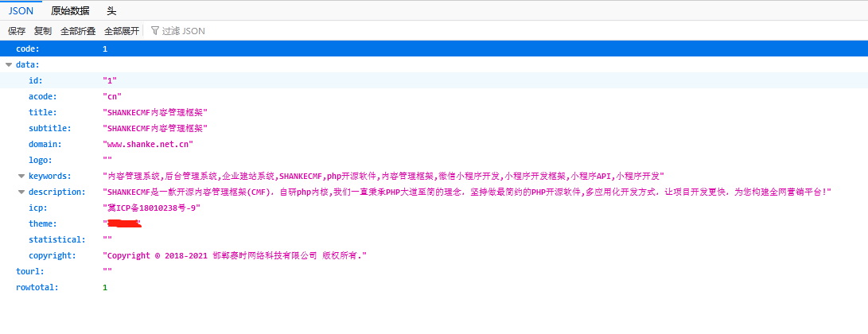Select the theme key
The image size is (868, 334).
(x=43, y=224)
